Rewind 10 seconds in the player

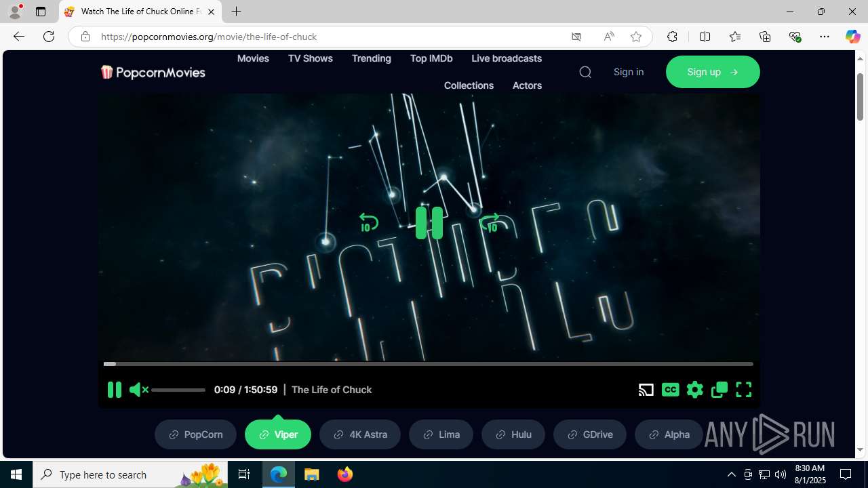[x=368, y=223]
